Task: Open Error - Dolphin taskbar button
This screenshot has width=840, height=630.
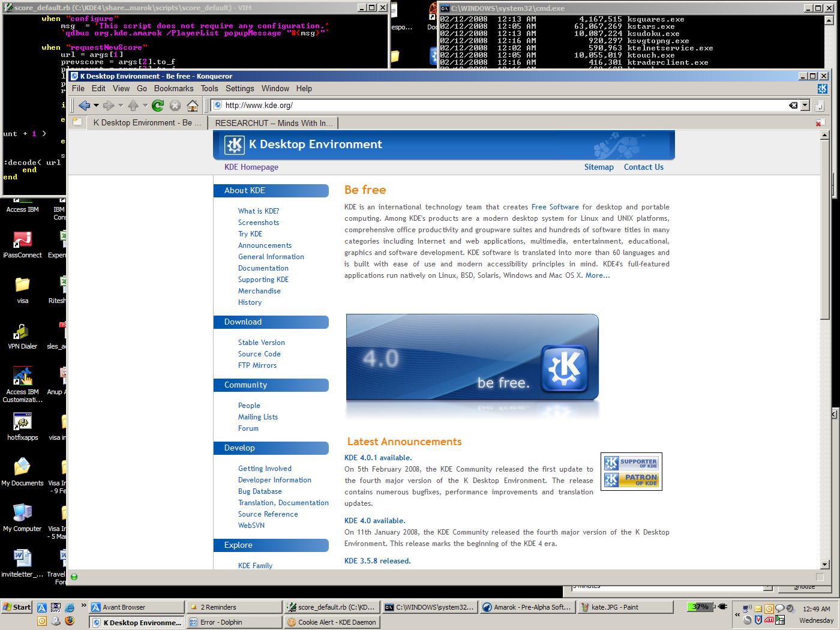Action: pos(234,622)
